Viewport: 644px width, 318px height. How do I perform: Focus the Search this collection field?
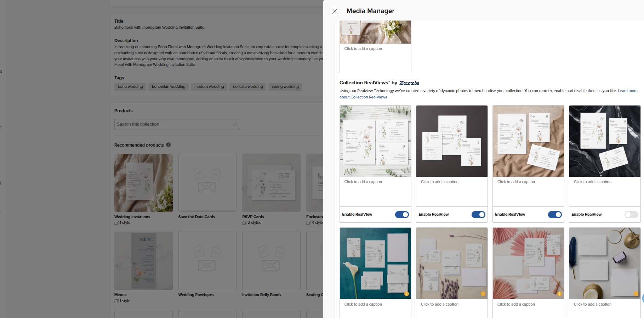177,124
